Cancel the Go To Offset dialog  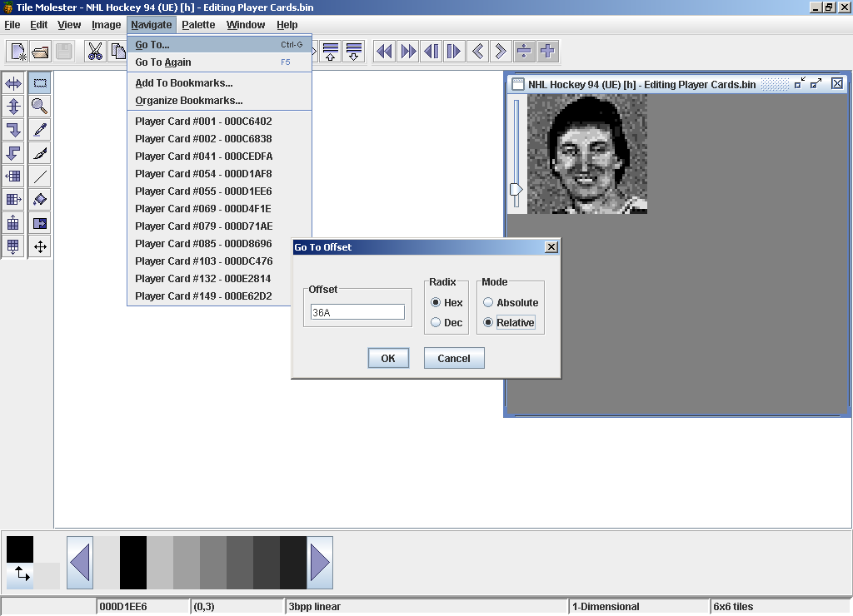tap(454, 359)
